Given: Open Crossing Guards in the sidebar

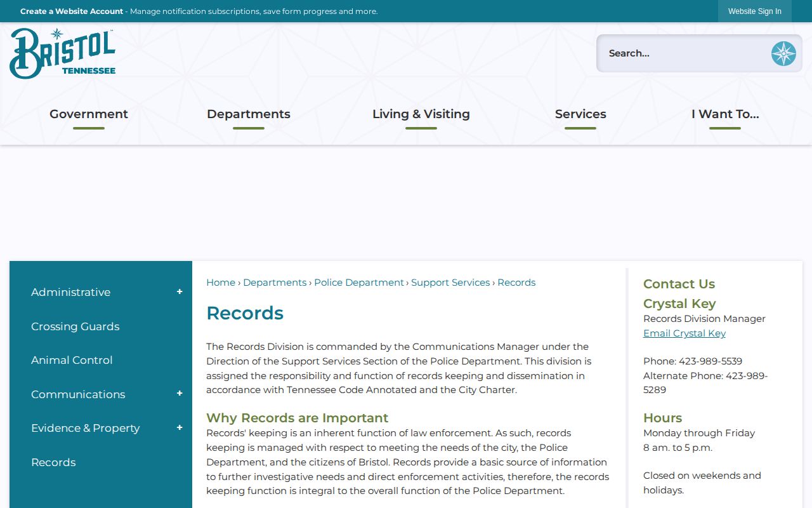Looking at the screenshot, I should [x=75, y=326].
